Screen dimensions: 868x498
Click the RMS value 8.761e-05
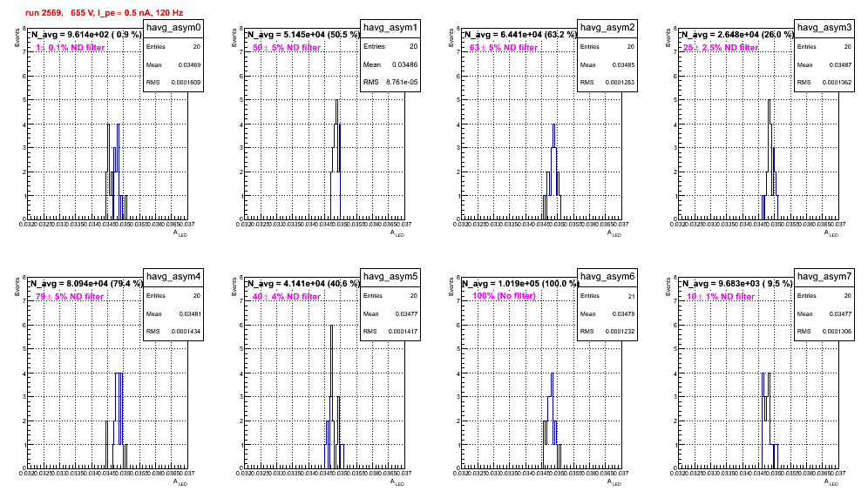tap(402, 83)
